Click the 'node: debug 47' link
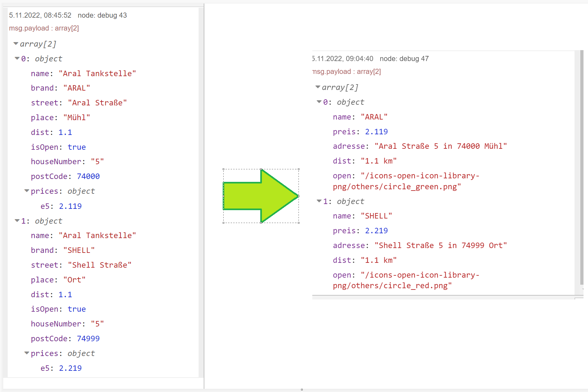Viewport: 588px width, 392px height. click(x=404, y=58)
